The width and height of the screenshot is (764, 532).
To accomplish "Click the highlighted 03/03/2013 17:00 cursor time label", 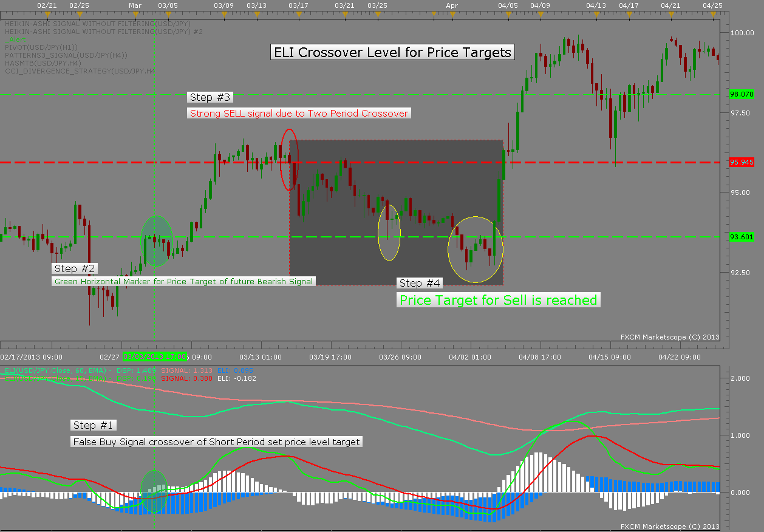I will point(156,357).
